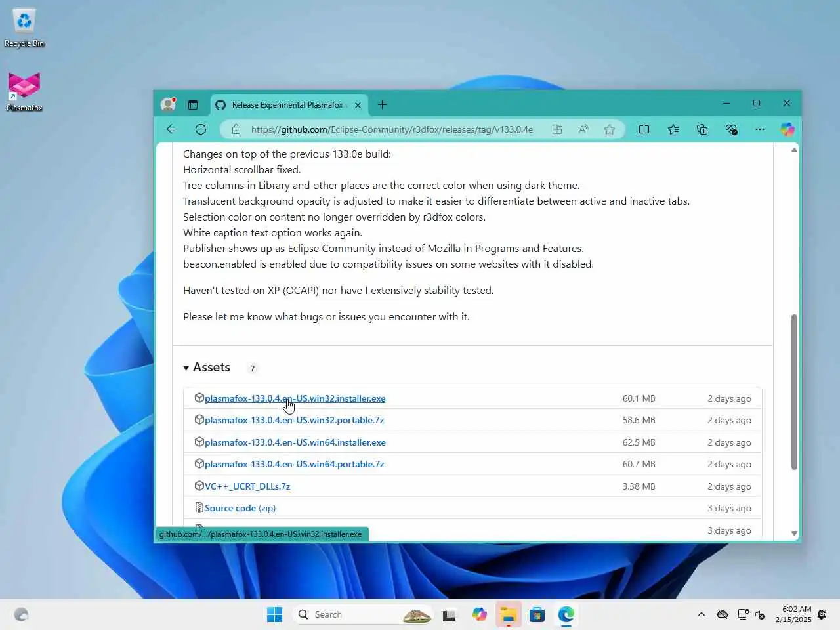Image resolution: width=840 pixels, height=630 pixels.
Task: Open Browser essentials heart icon
Action: coord(731,129)
